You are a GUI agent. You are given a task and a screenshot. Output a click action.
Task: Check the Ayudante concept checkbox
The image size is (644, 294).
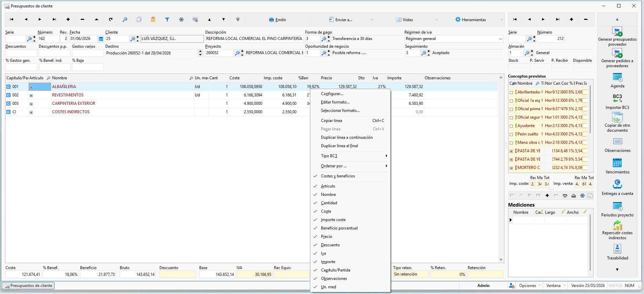coord(511,126)
